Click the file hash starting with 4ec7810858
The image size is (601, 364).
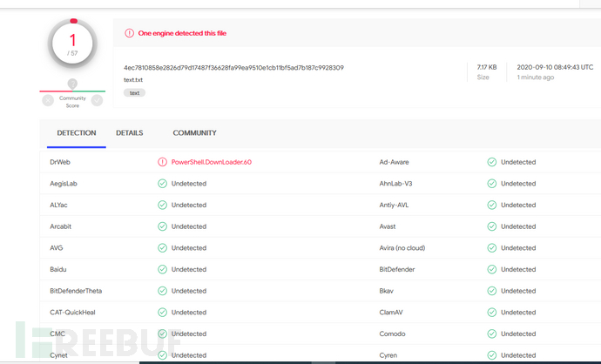pyautogui.click(x=233, y=67)
